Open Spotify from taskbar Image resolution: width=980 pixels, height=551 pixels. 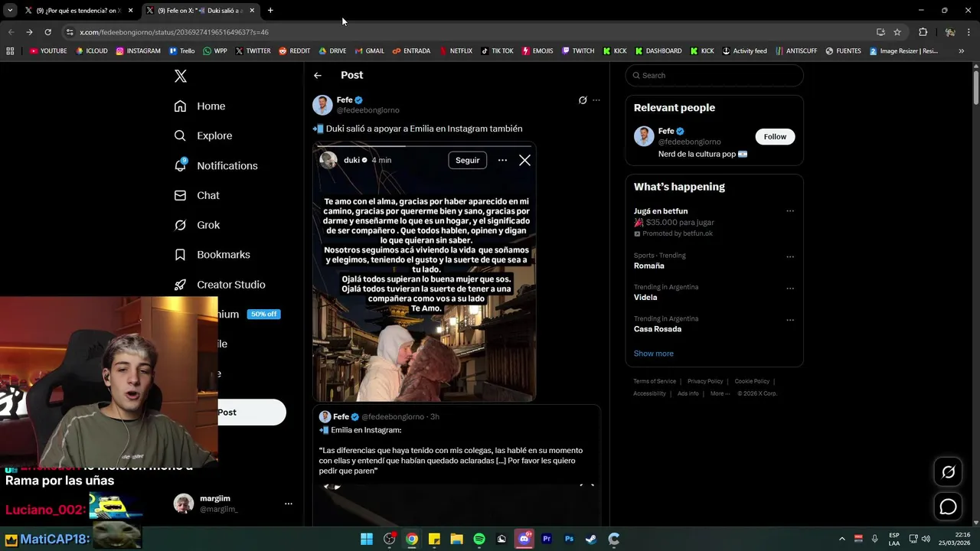479,539
